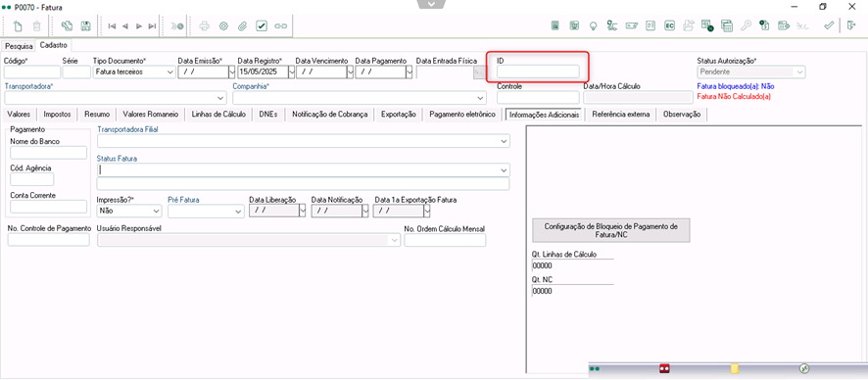Click the paperclip attachment icon
Image resolution: width=868 pixels, height=380 pixels.
pyautogui.click(x=242, y=26)
